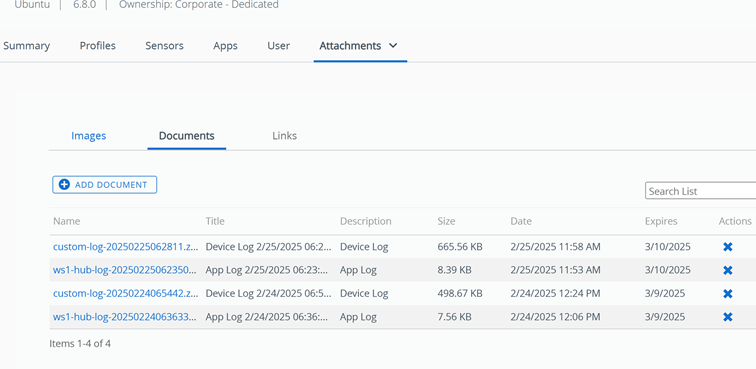Sort by the Size column header
This screenshot has width=756, height=369.
[446, 221]
